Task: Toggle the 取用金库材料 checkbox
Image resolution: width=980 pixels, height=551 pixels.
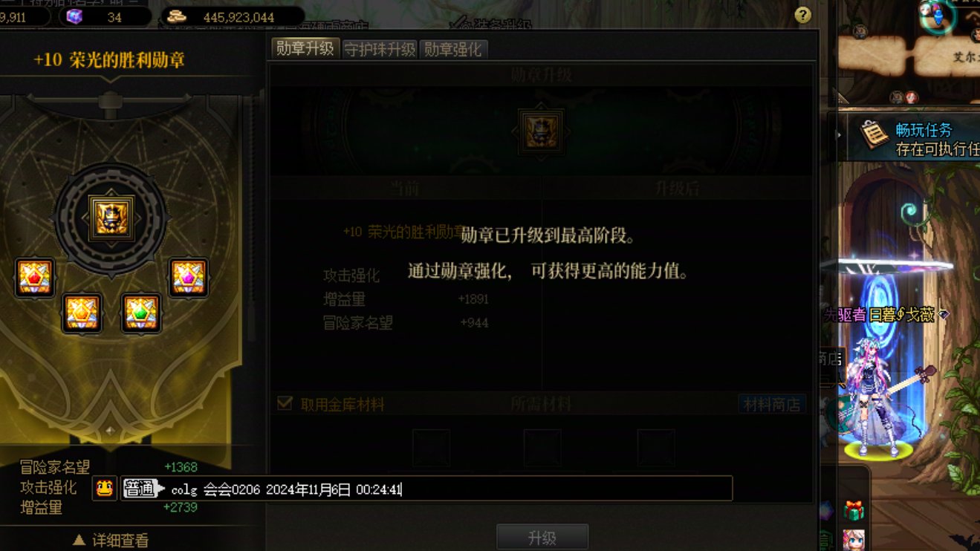Action: pyautogui.click(x=285, y=403)
